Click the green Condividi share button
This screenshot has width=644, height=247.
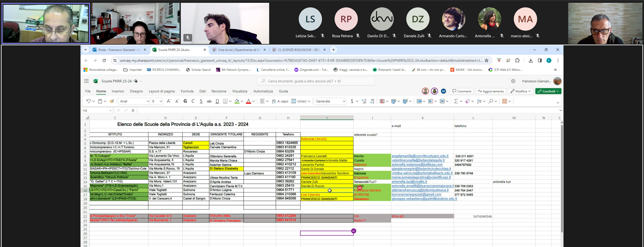click(548, 91)
